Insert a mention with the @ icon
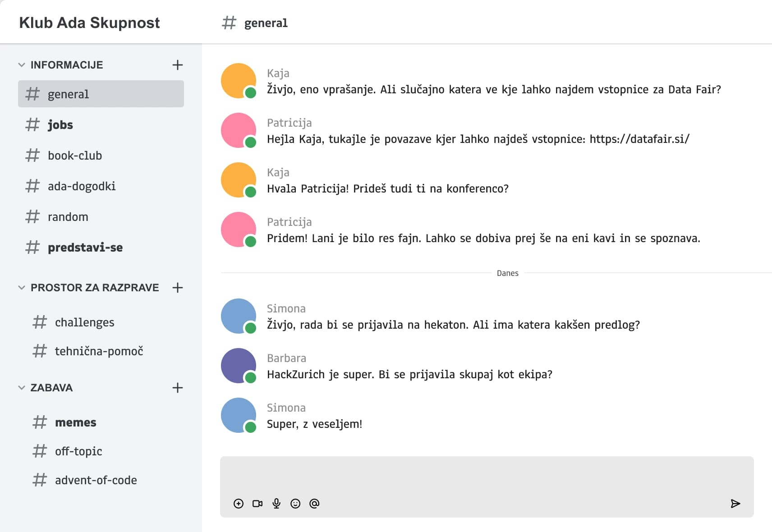 point(314,504)
